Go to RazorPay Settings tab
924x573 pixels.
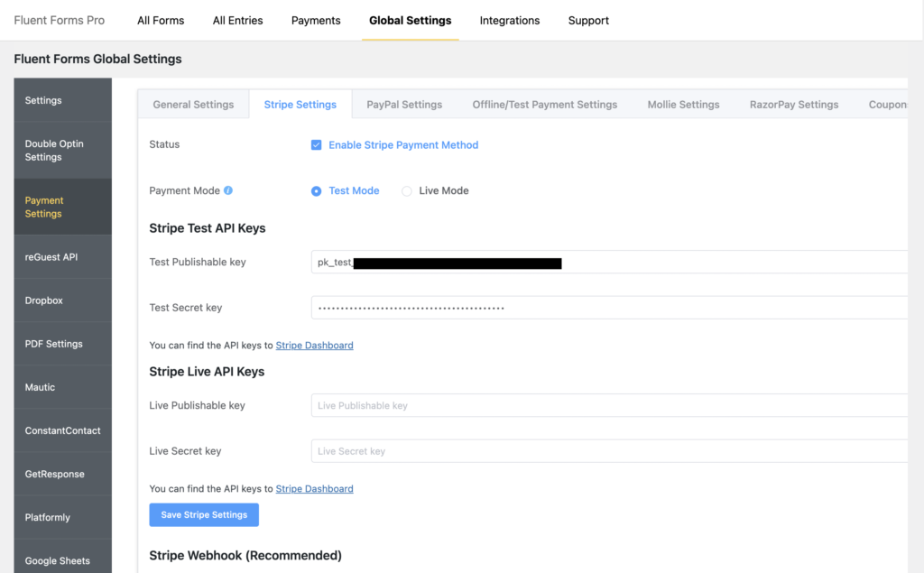coord(794,105)
